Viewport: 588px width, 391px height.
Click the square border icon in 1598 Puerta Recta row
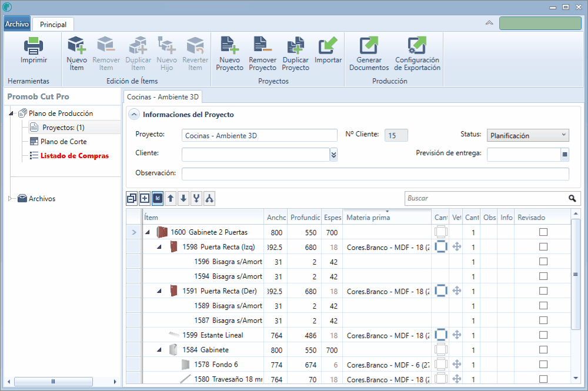click(441, 247)
